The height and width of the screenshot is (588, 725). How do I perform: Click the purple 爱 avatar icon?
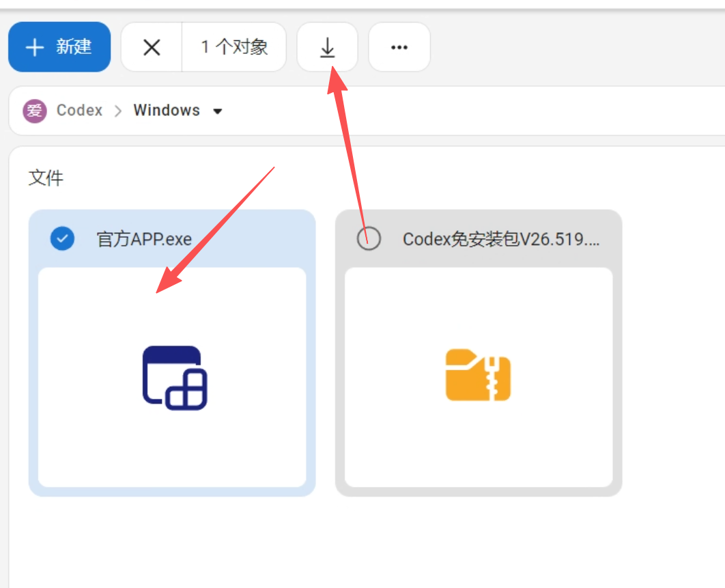[x=35, y=111]
